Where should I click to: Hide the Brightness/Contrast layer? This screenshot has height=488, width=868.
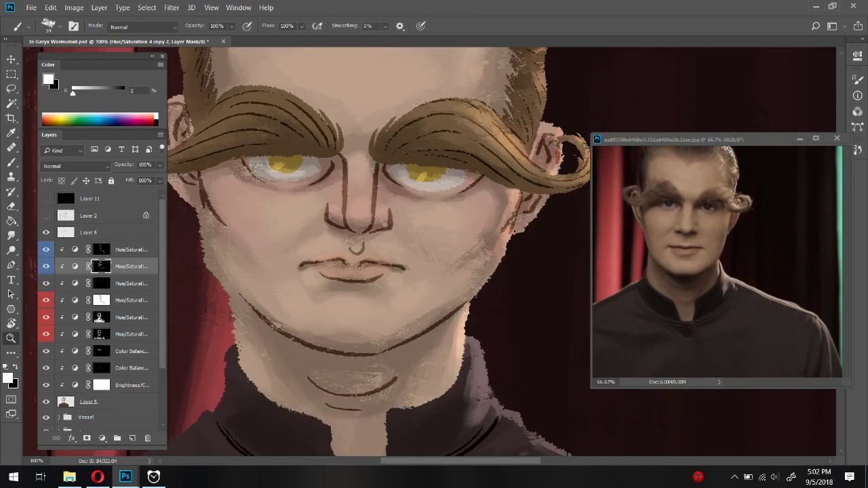(46, 385)
